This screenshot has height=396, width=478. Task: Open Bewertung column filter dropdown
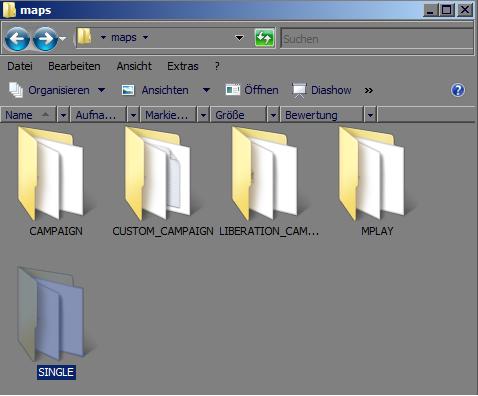tap(370, 115)
